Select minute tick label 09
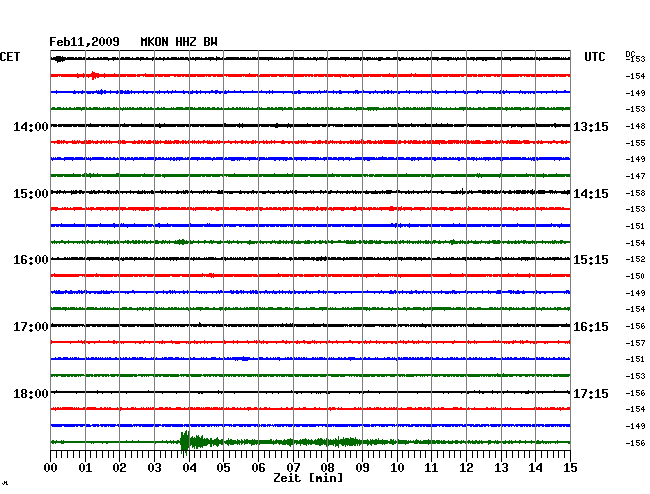The height and width of the screenshot is (494, 650). (362, 467)
